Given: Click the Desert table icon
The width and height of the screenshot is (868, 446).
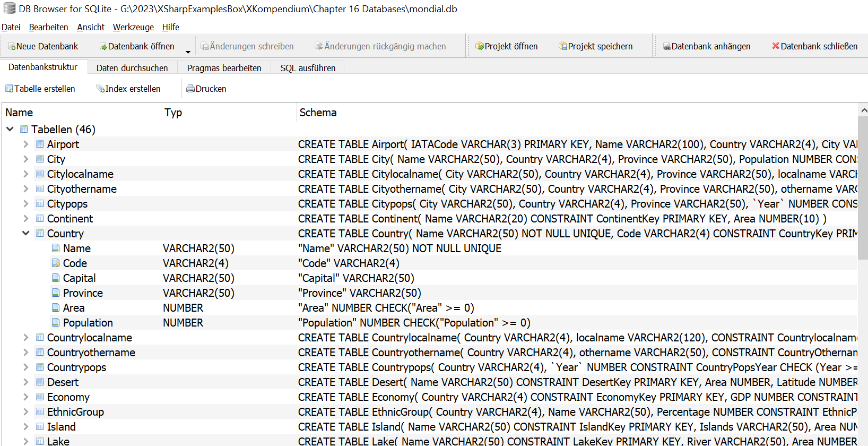Looking at the screenshot, I should pos(40,382).
